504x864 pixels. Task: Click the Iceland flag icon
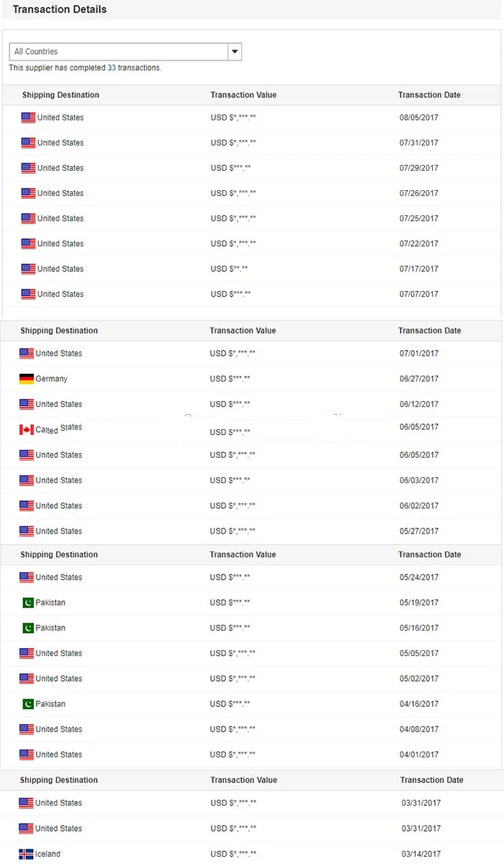(x=26, y=854)
